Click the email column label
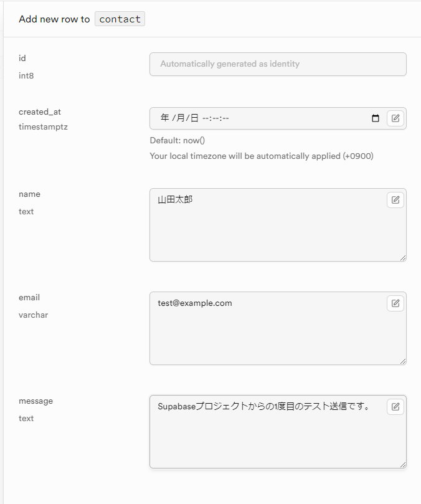Image resolution: width=421 pixels, height=504 pixels. 29,298
